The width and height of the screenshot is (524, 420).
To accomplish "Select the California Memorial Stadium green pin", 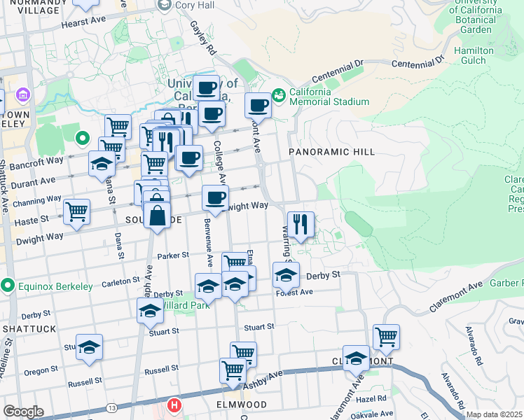I will click(278, 96).
